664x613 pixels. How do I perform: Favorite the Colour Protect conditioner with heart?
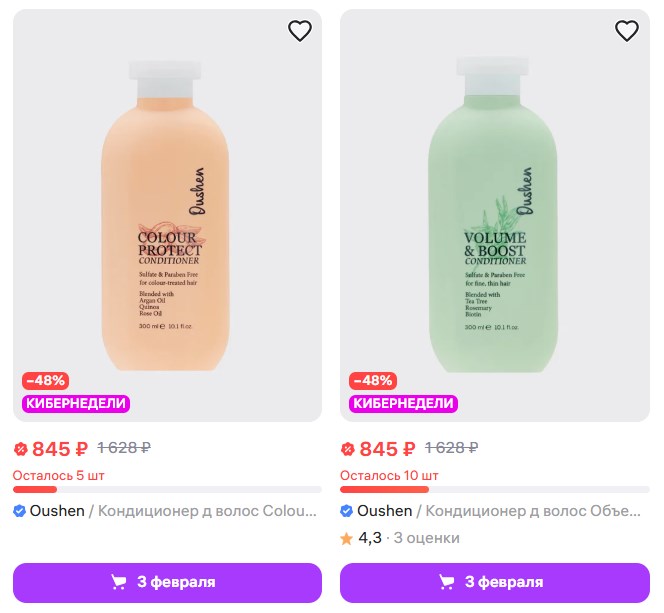(x=300, y=31)
